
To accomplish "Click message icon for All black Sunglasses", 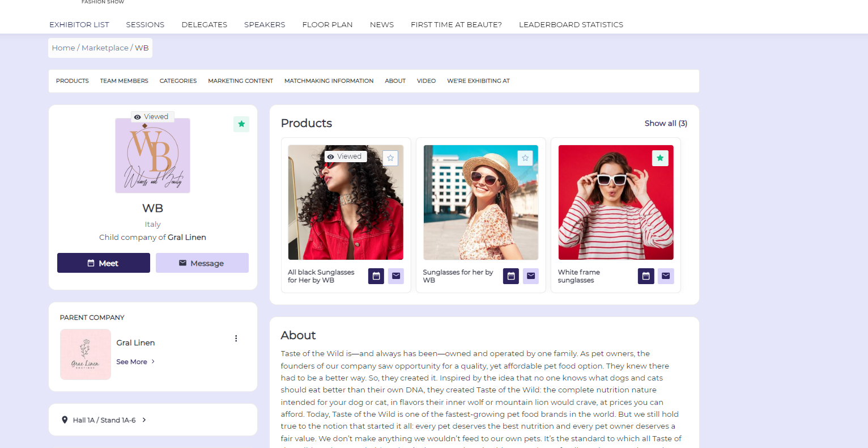I will [x=396, y=276].
